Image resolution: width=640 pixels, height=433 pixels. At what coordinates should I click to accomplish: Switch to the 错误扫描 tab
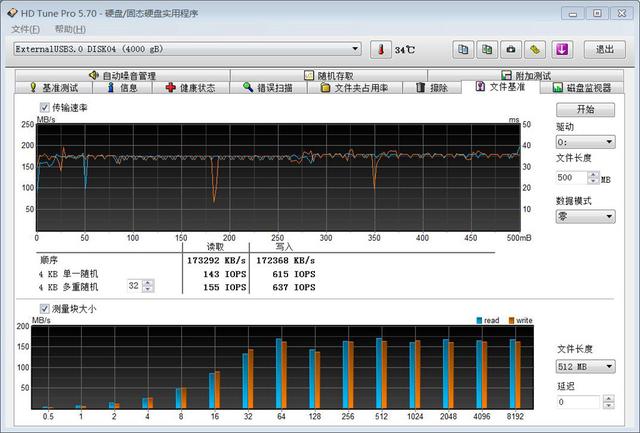[x=268, y=88]
